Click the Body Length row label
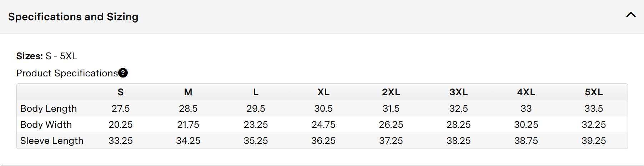Viewport: 644px width, 166px height. click(x=49, y=109)
